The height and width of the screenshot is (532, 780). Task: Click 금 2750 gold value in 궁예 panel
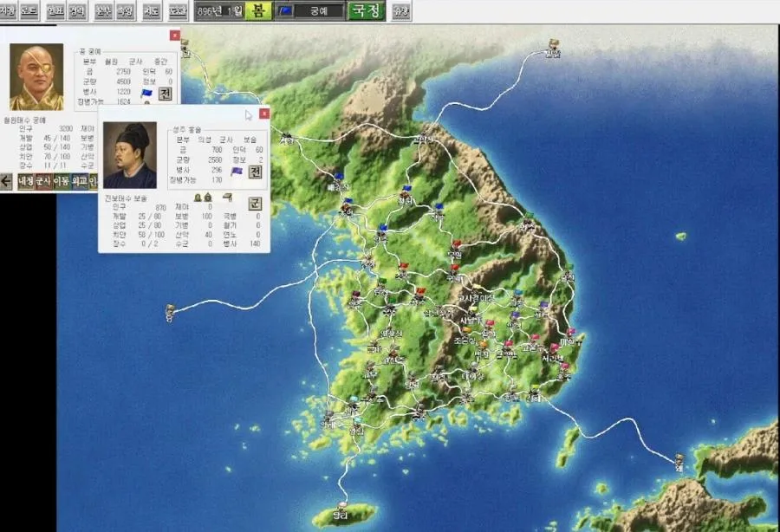[x=123, y=72]
